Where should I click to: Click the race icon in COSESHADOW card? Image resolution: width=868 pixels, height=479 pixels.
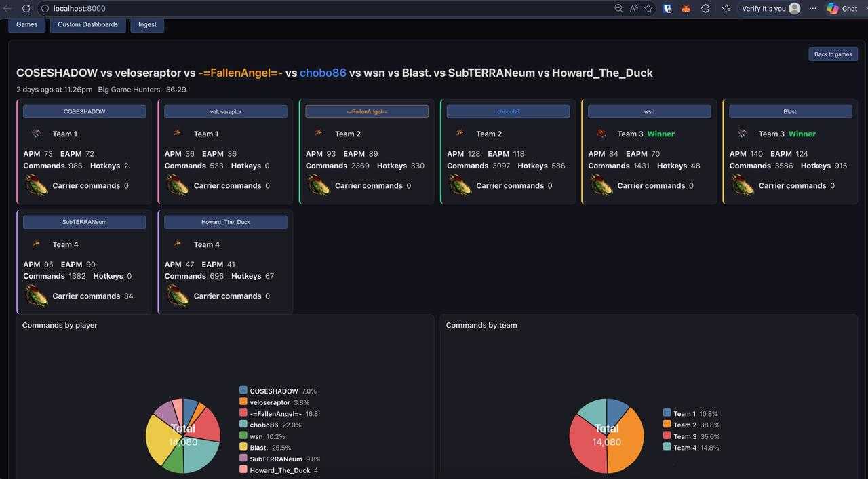[x=36, y=134]
